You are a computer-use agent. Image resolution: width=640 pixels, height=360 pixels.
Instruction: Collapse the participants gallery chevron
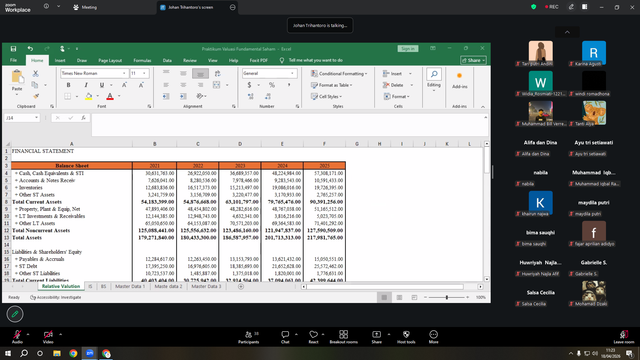point(567,32)
